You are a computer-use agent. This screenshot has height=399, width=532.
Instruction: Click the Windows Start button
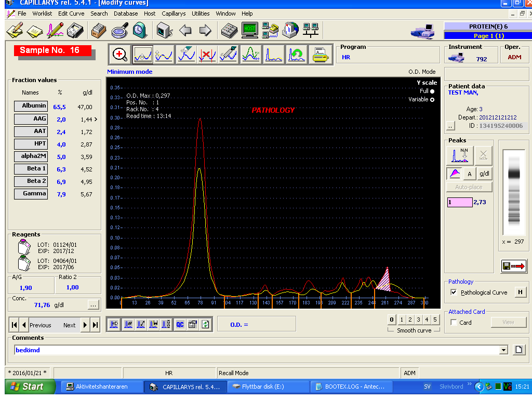click(30, 387)
